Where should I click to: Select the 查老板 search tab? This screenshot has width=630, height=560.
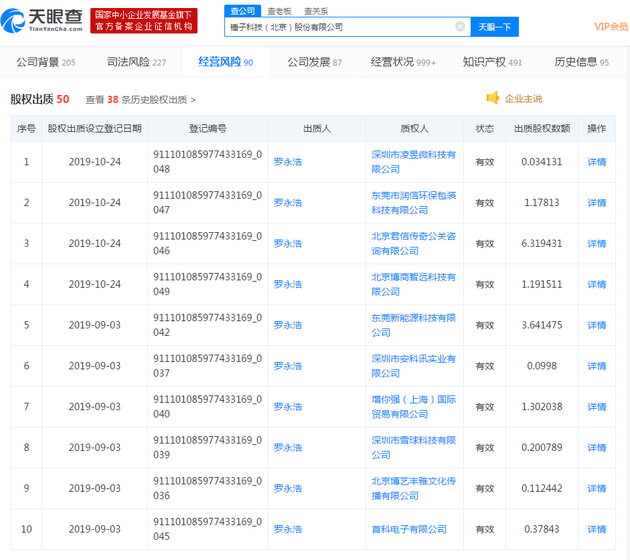pyautogui.click(x=278, y=10)
